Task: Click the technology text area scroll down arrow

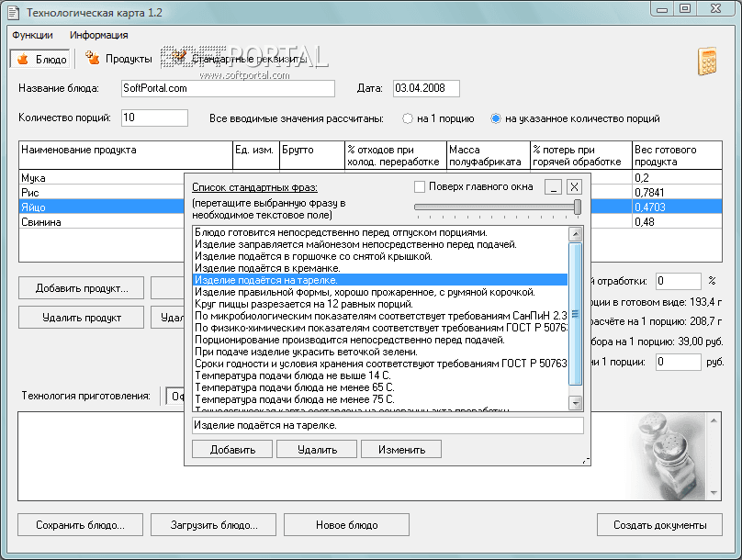Action: [x=714, y=493]
